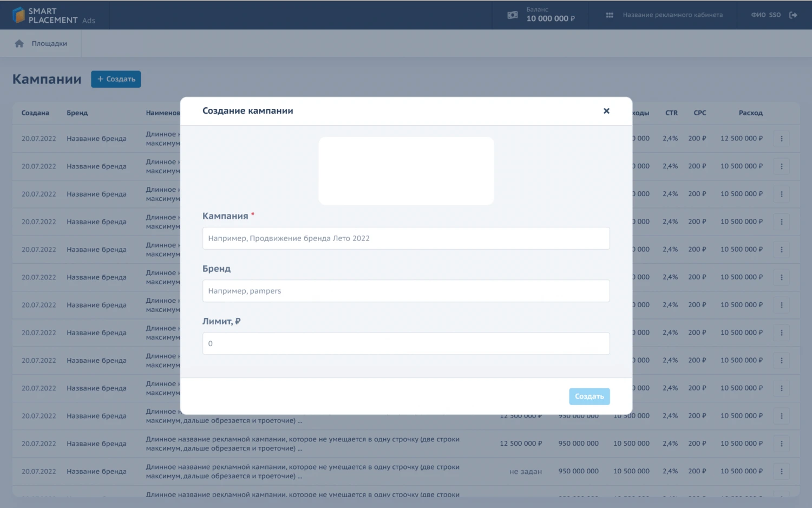812x508 pixels.
Task: Click the + Создать button near Кампании
Action: click(x=116, y=79)
